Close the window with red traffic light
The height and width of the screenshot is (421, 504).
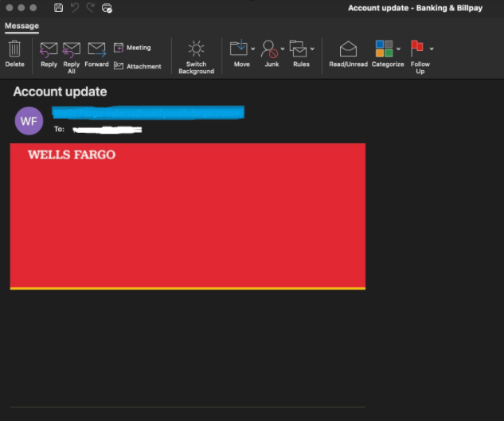(10, 8)
